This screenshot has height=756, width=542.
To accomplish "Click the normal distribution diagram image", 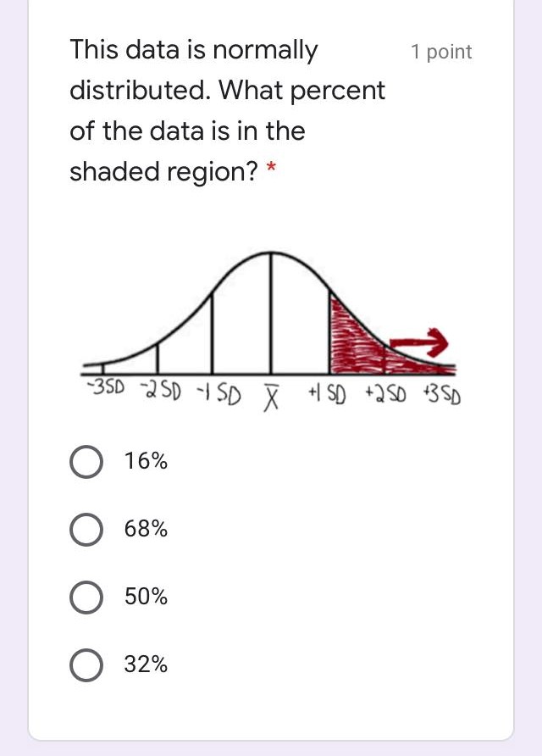I will click(x=271, y=322).
